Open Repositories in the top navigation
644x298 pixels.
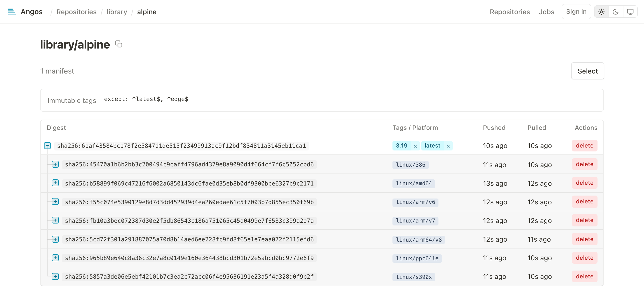[x=510, y=12]
